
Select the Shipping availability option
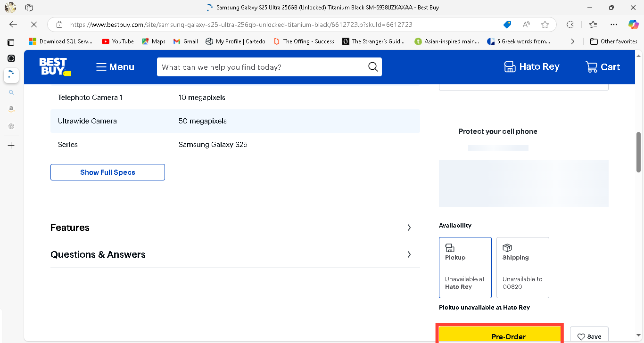tap(523, 267)
